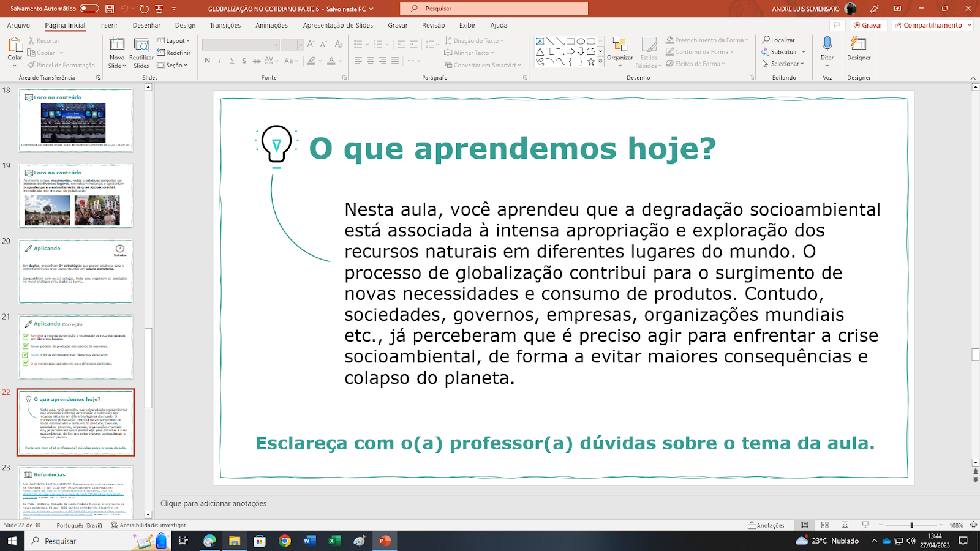Go to the Apresentação de Slides tab
980x551 pixels.
click(x=337, y=25)
